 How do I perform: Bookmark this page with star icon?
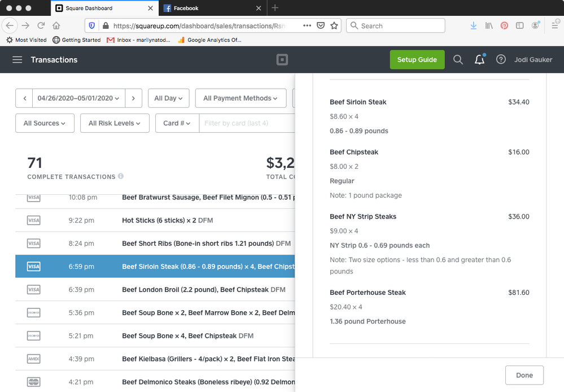pyautogui.click(x=334, y=25)
